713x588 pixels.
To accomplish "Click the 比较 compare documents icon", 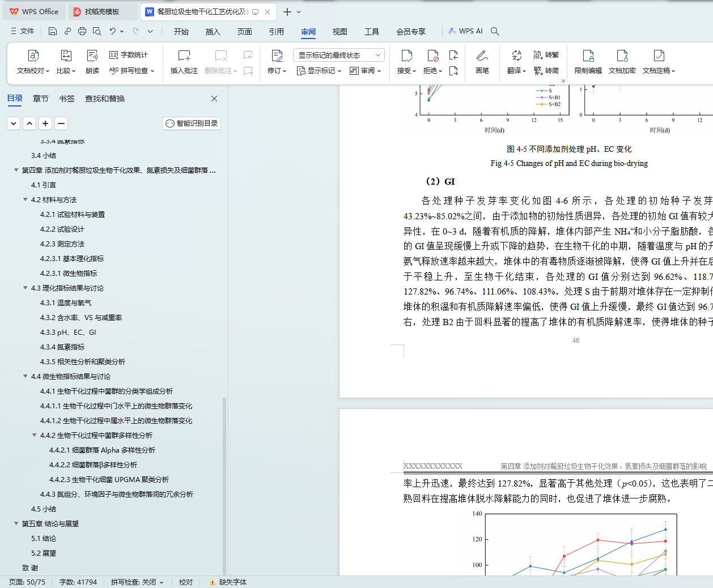I will 66,56.
